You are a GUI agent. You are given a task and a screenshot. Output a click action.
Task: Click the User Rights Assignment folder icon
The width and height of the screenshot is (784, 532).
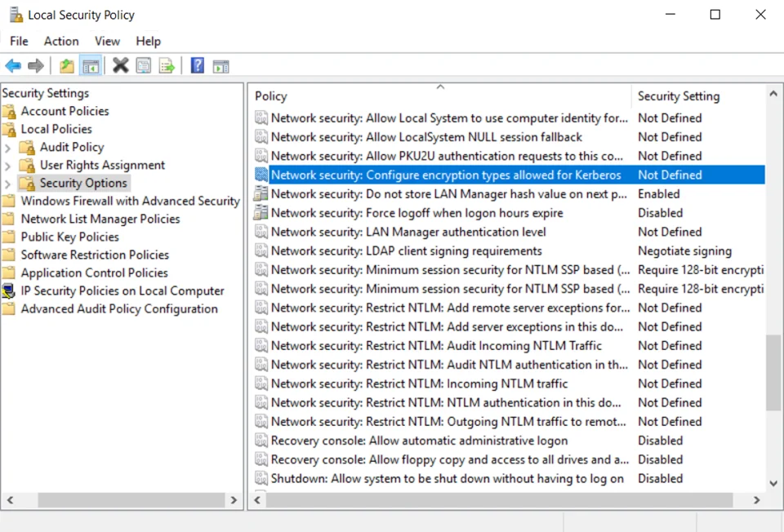[27, 166]
